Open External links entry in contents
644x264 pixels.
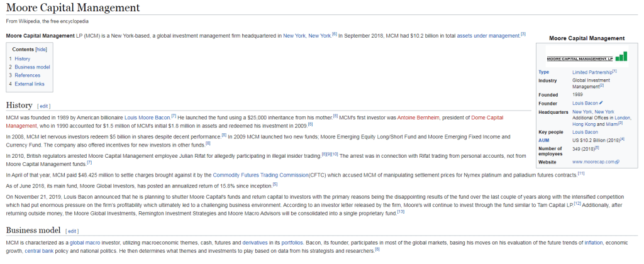pos(30,84)
